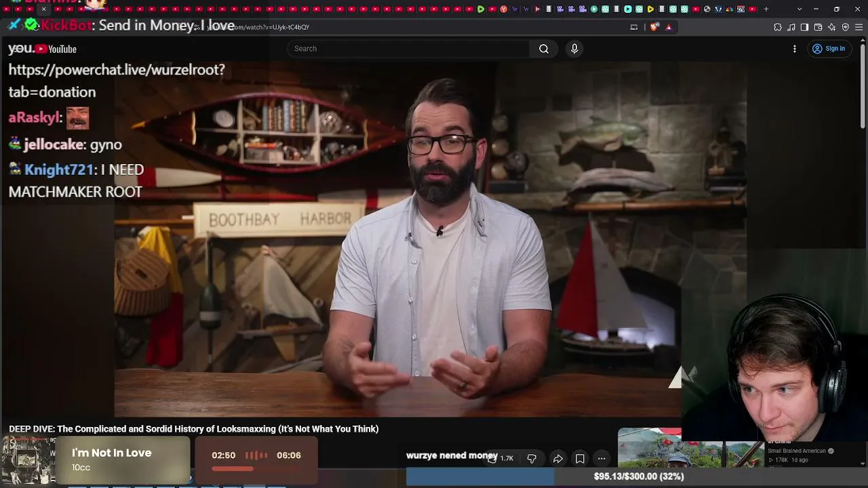This screenshot has width=868, height=488.
Task: Click the Brave Shields lion icon
Action: 654,27
